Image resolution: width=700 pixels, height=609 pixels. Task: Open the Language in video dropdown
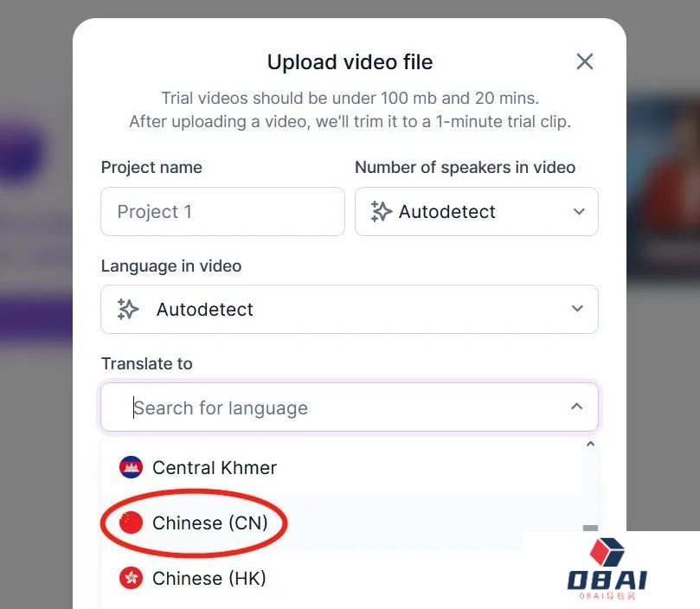click(x=349, y=309)
